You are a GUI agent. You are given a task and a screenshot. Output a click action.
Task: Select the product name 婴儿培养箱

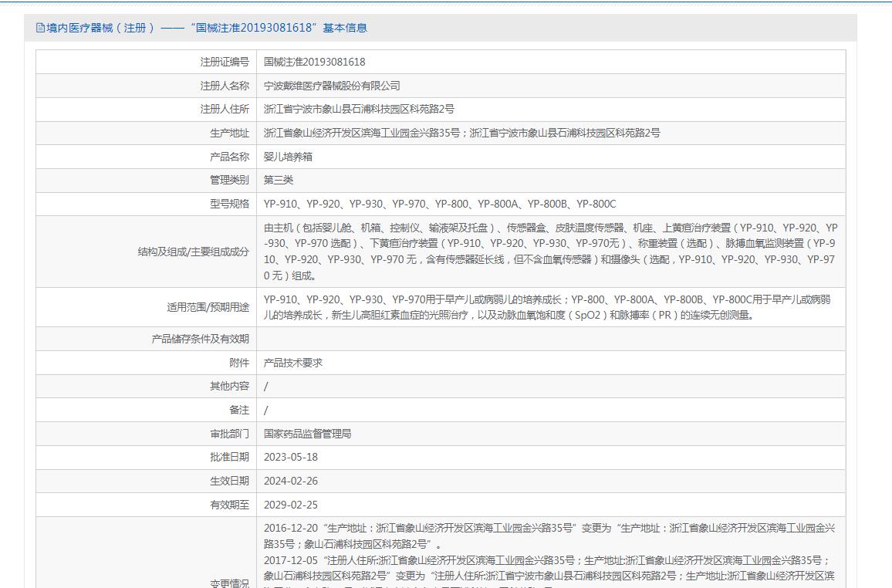288,157
